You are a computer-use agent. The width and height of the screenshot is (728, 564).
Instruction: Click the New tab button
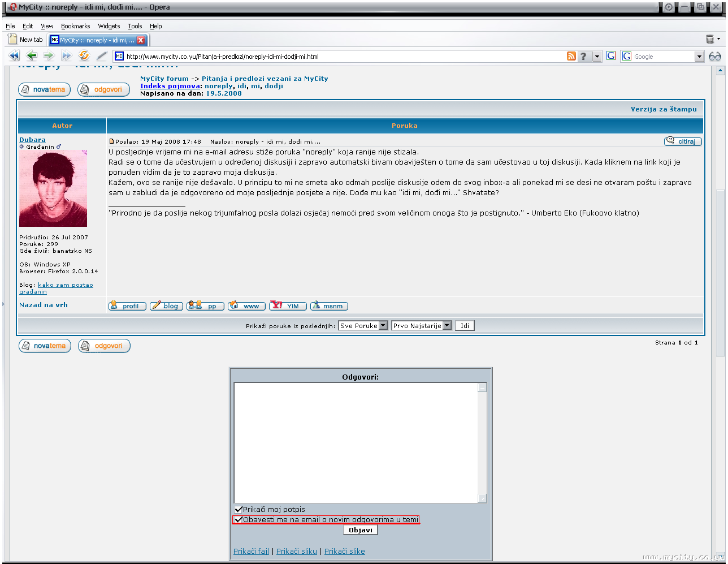coord(26,40)
